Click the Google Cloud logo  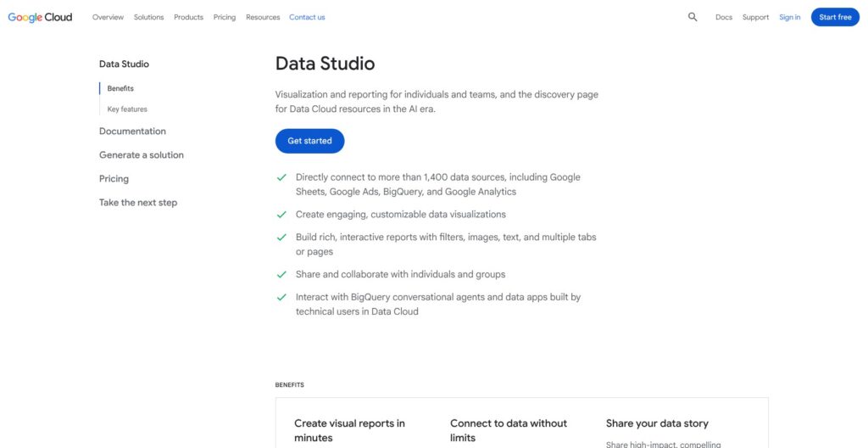40,17
